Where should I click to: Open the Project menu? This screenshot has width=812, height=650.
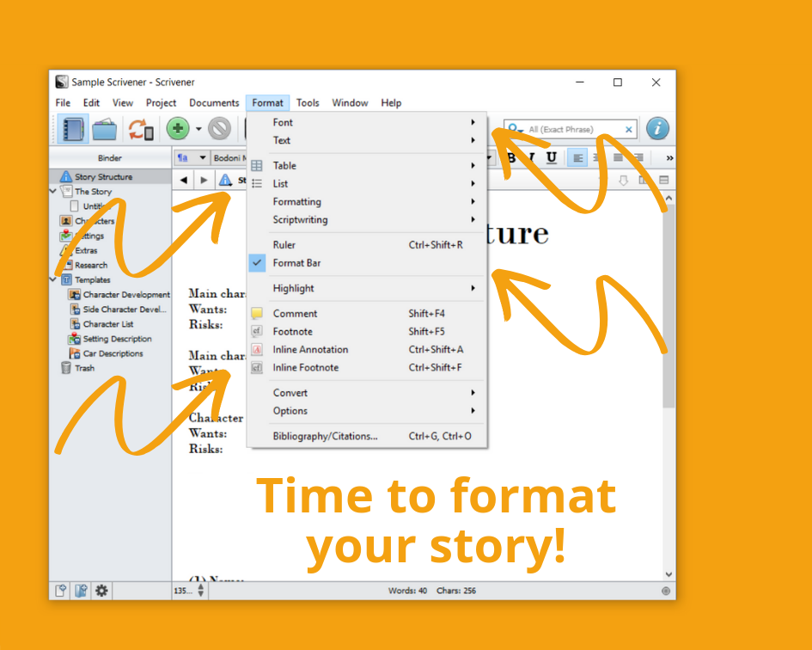(x=161, y=102)
